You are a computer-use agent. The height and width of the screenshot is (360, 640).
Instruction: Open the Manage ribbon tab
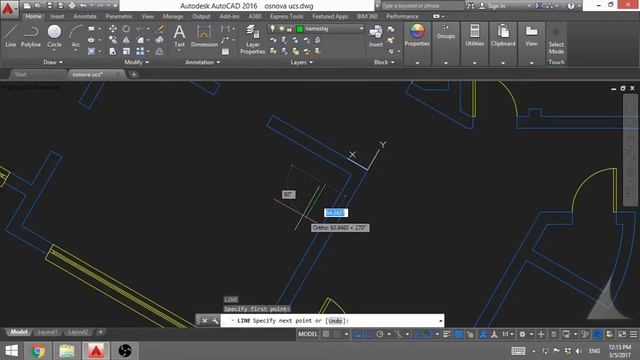coord(173,16)
